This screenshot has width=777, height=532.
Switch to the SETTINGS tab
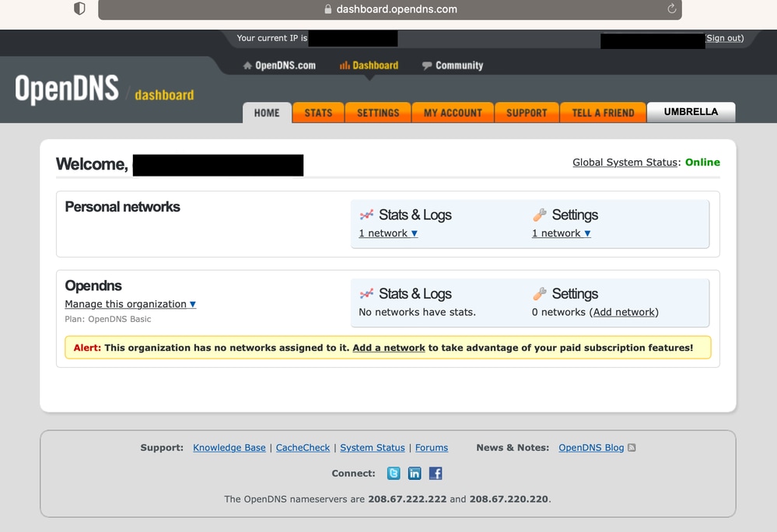[377, 113]
